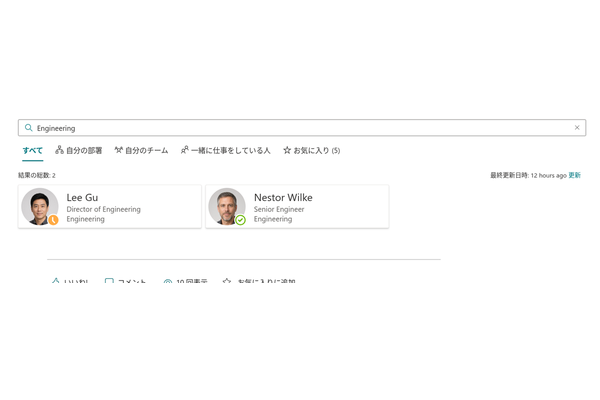Image resolution: width=600 pixels, height=400 pixels.
Task: Focus the Engineering search input field
Action: pyautogui.click(x=302, y=127)
